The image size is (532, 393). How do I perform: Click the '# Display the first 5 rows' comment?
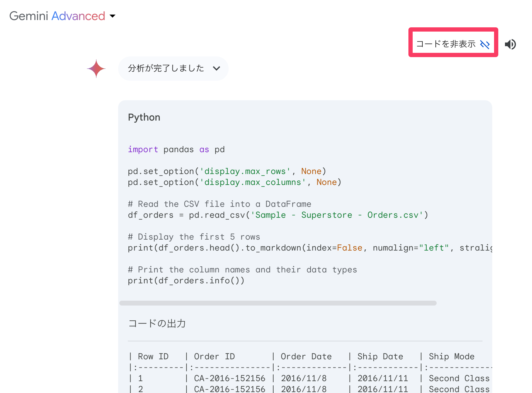[194, 237]
